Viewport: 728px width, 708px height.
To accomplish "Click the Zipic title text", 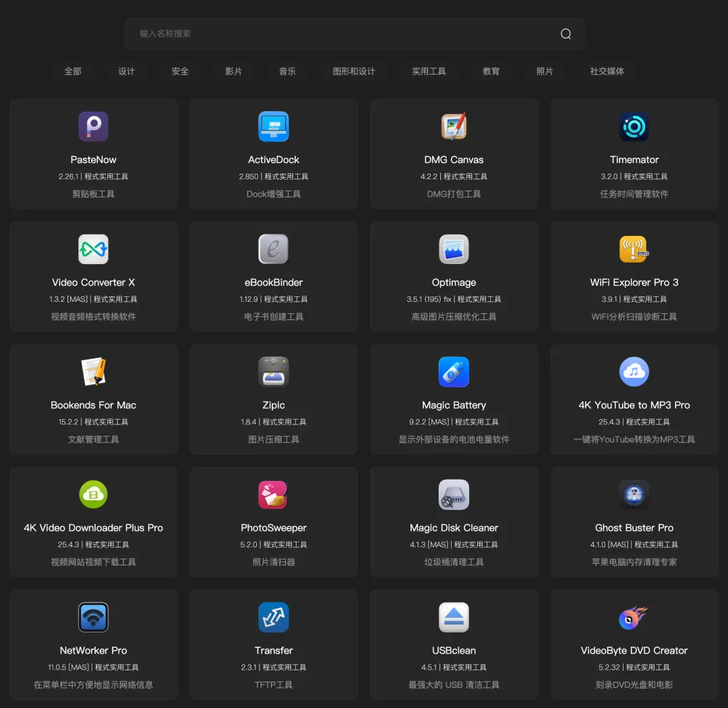I will (274, 405).
